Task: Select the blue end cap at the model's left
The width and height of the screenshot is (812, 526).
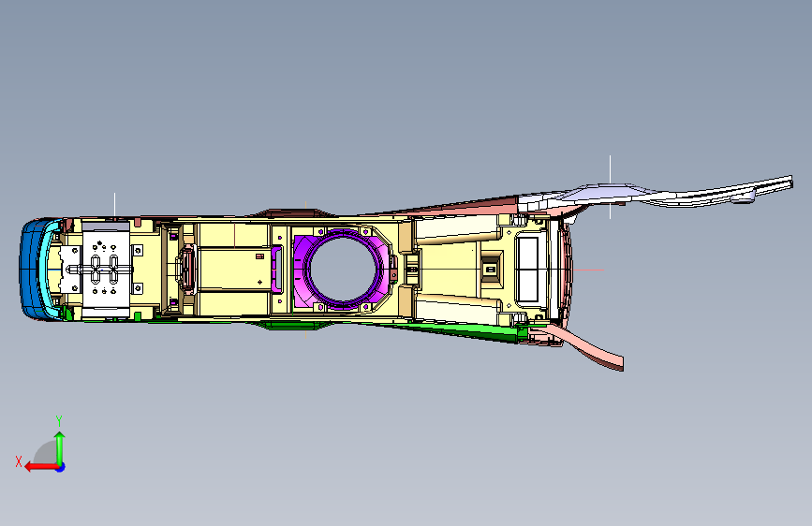Action: point(28,270)
